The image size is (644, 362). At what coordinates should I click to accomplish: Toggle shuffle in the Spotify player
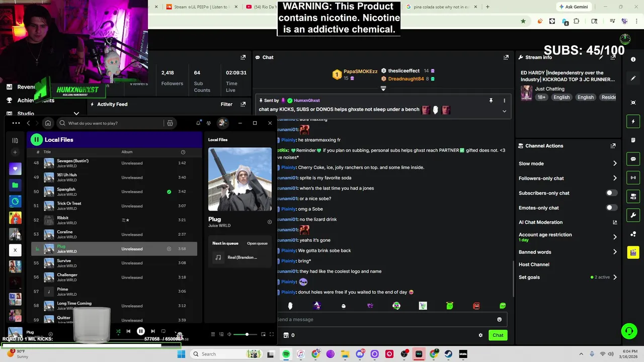click(x=118, y=331)
